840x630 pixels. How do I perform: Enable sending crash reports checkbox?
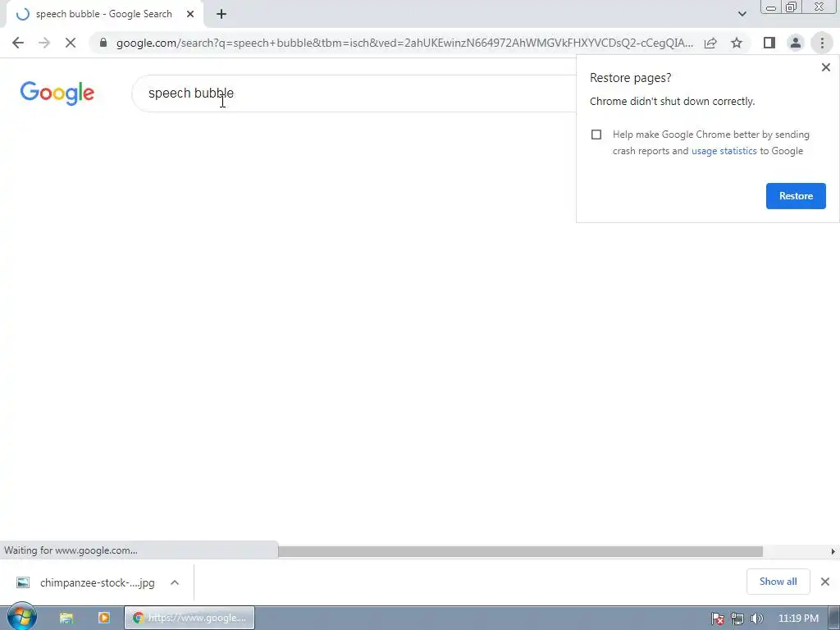(596, 135)
